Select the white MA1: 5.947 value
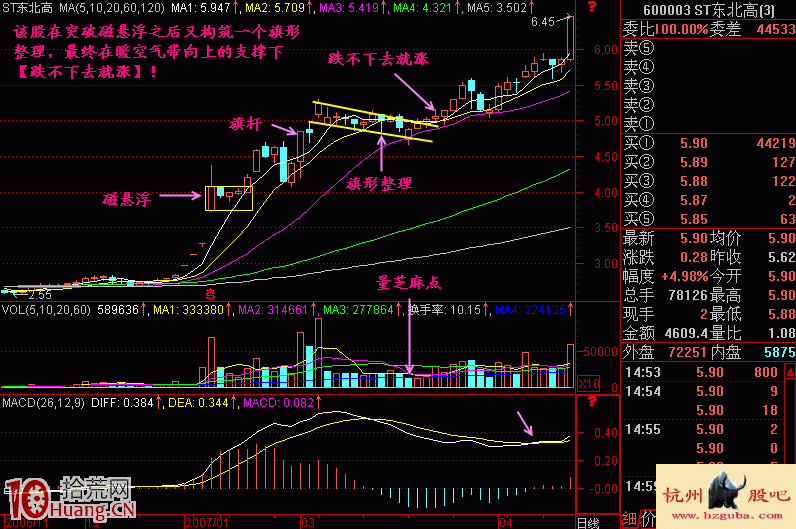This screenshot has height=529, width=796. click(201, 8)
